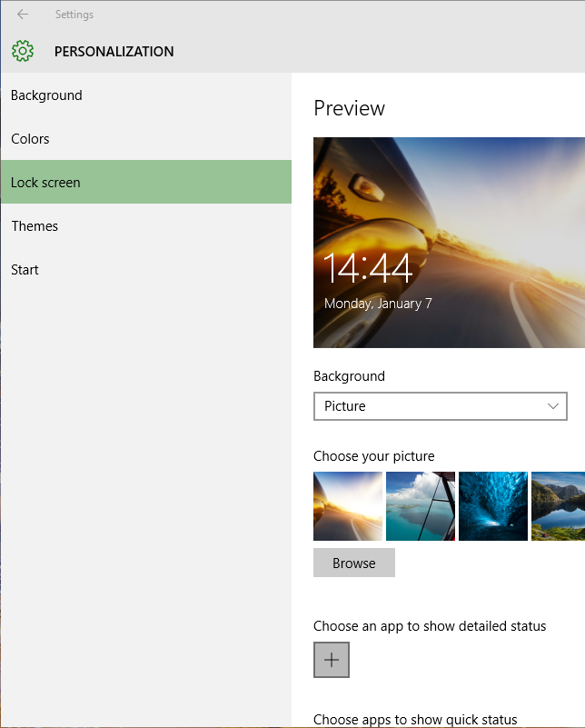Click the PERSONALIZATION heading
The height and width of the screenshot is (728, 585).
click(x=114, y=52)
